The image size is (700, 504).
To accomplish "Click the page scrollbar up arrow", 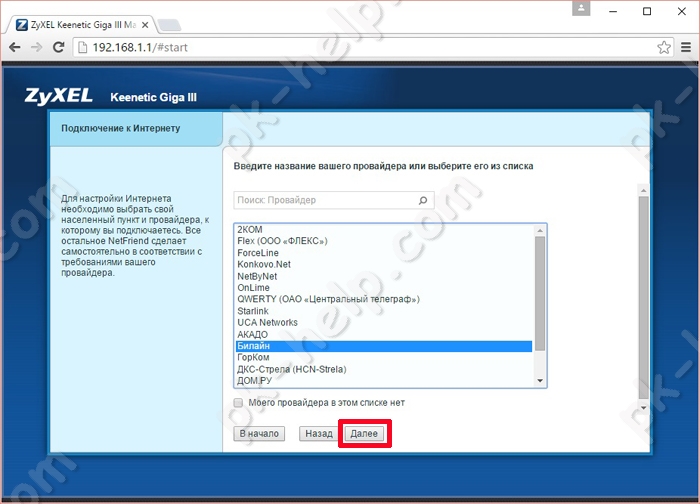I will click(643, 191).
